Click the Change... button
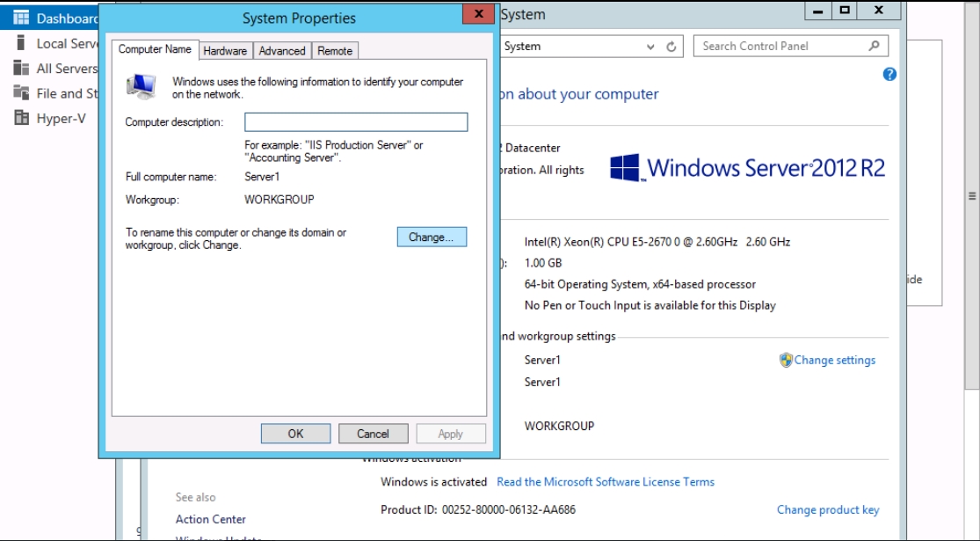 click(432, 237)
